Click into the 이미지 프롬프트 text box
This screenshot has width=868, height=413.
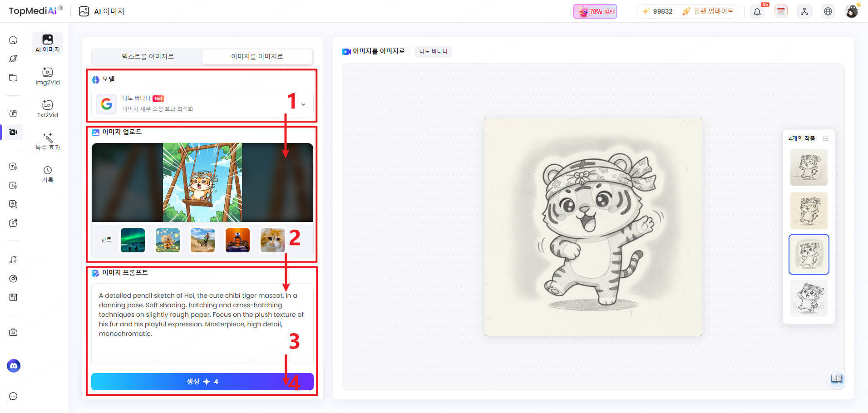[x=202, y=322]
